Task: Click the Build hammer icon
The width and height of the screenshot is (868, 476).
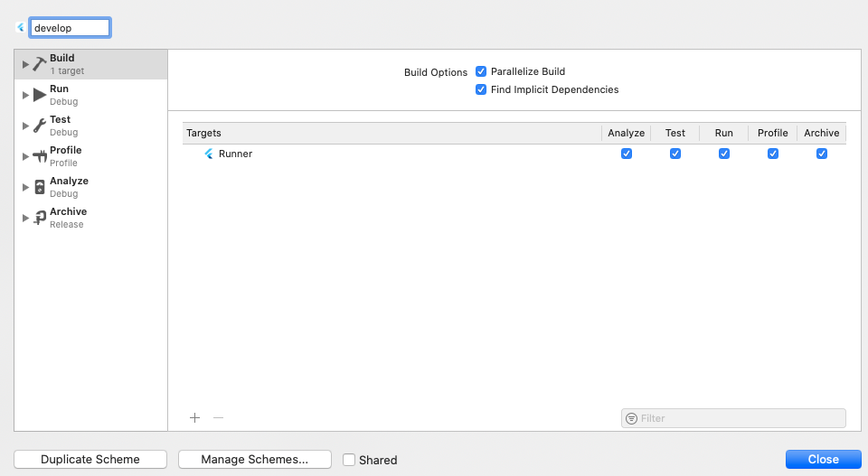Action: point(40,64)
